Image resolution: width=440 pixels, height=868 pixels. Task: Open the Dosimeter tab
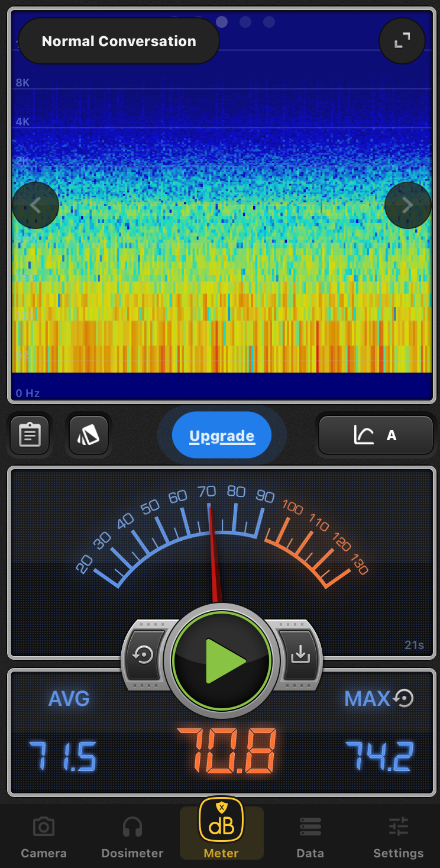pyautogui.click(x=132, y=838)
